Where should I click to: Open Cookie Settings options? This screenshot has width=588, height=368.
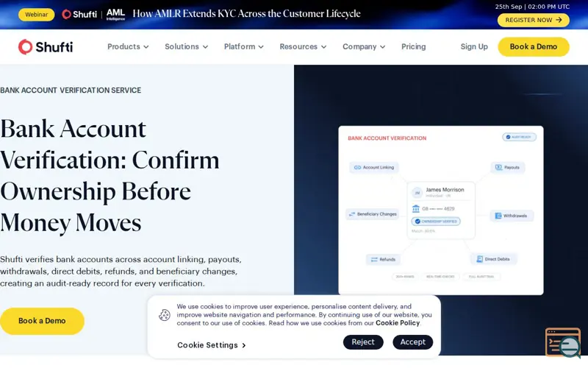(x=212, y=345)
